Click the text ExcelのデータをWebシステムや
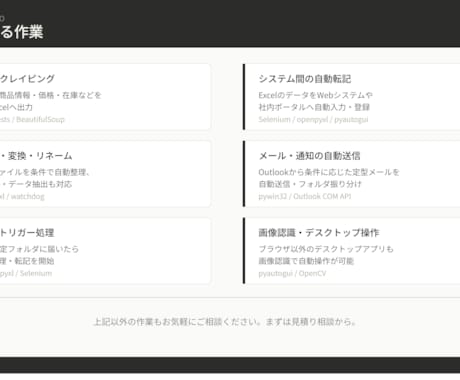Image resolution: width=460 pixels, height=380 pixels. click(315, 95)
